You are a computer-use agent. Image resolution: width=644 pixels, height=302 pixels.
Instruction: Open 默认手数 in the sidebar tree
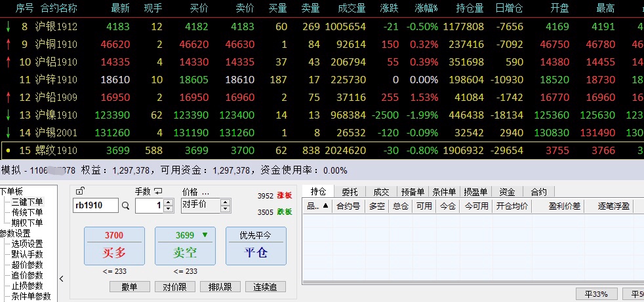tap(27, 254)
